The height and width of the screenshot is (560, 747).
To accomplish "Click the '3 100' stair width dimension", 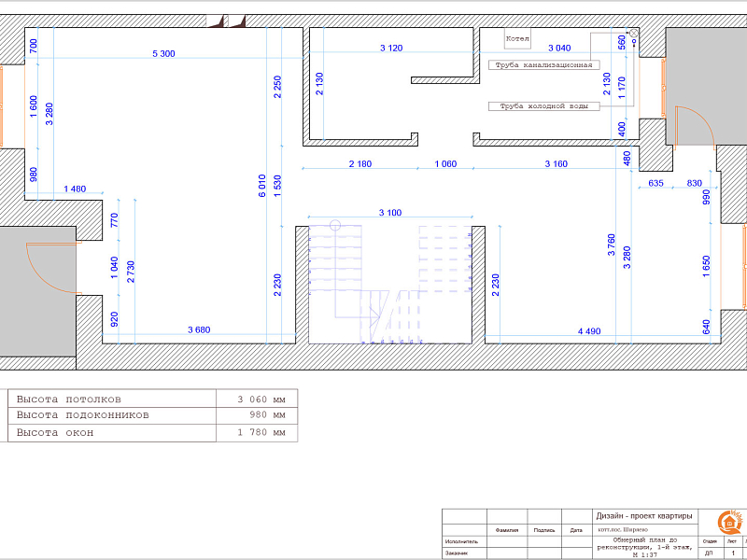I will (x=390, y=213).
